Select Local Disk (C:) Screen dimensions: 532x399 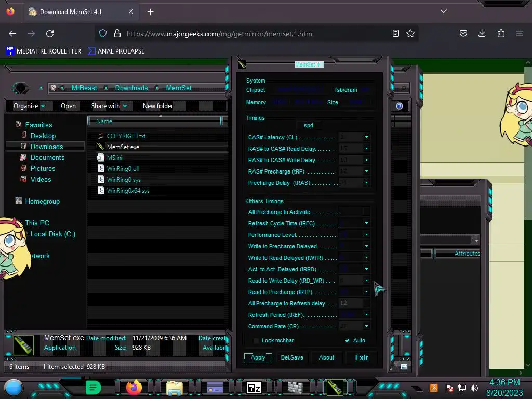pos(52,234)
